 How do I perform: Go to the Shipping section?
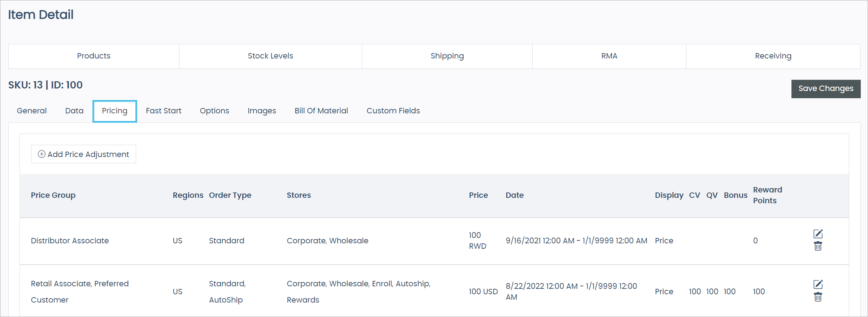(447, 56)
